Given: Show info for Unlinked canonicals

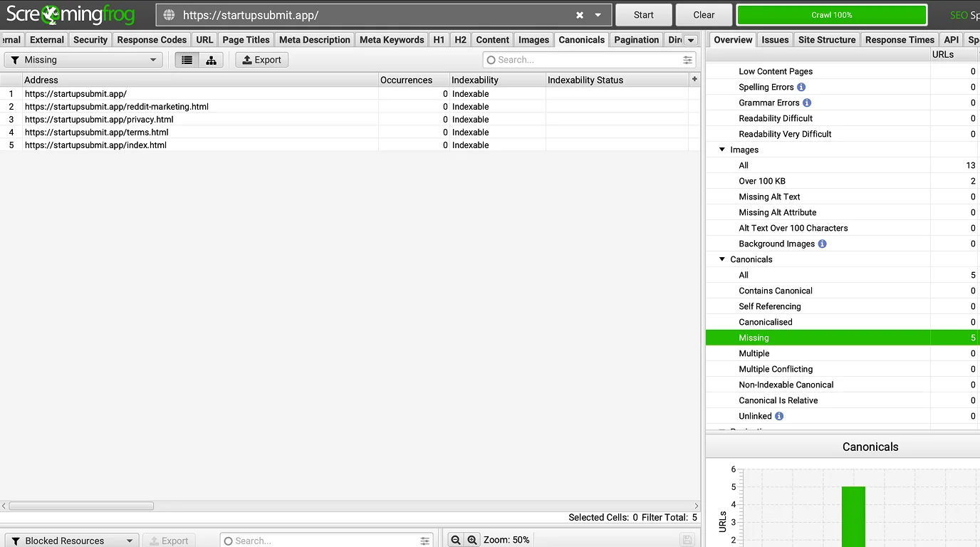Looking at the screenshot, I should pos(779,416).
